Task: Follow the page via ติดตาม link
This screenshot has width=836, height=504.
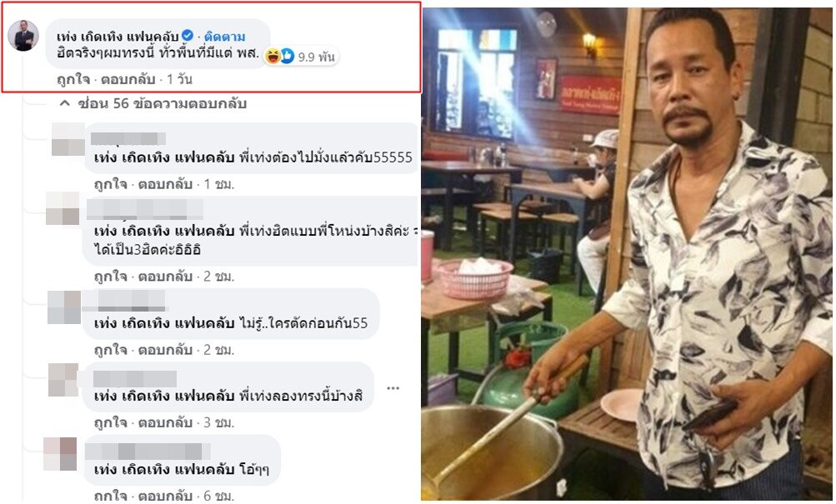Action: tap(224, 36)
